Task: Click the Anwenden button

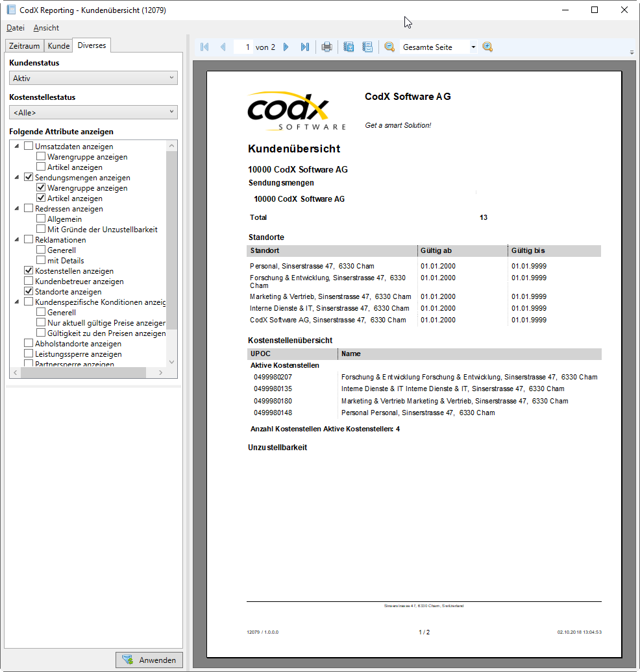Action: [x=149, y=660]
